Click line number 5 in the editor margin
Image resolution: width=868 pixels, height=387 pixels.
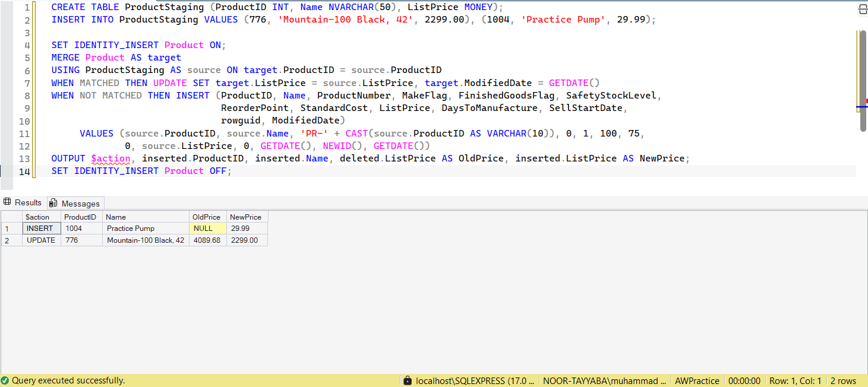[27, 58]
